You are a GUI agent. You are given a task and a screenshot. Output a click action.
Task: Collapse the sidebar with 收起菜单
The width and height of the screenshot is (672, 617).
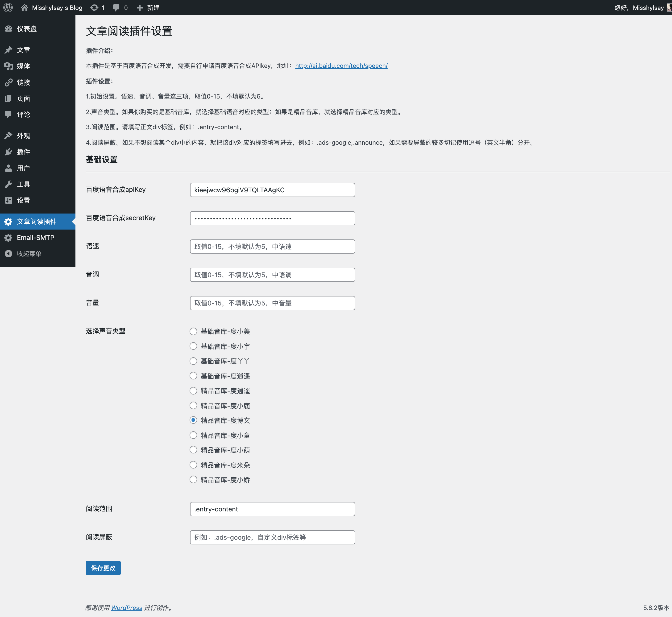click(29, 254)
